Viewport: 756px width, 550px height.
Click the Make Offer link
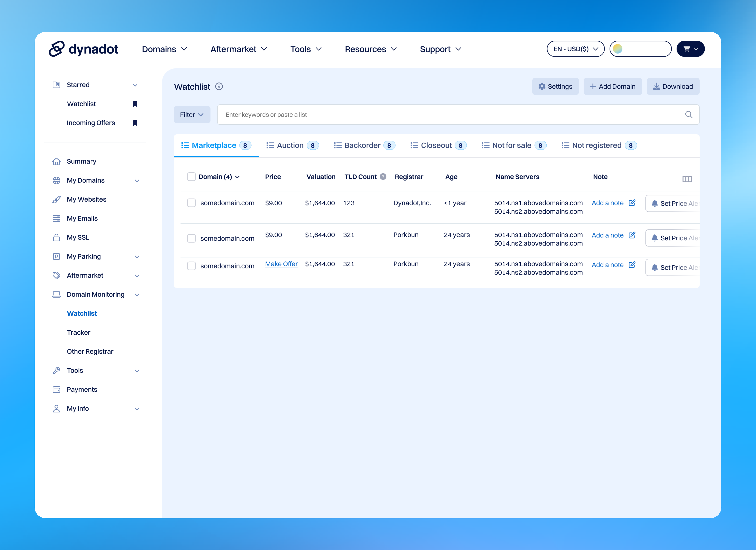pos(281,264)
